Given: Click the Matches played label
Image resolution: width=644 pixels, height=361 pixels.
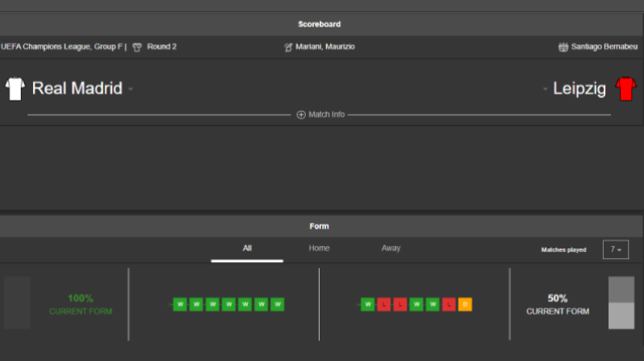Looking at the screenshot, I should coord(563,250).
